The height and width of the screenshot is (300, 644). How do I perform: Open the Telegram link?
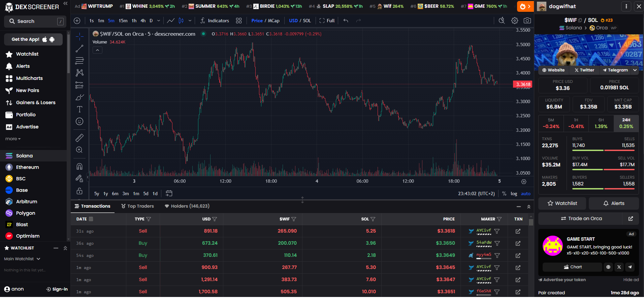point(615,70)
